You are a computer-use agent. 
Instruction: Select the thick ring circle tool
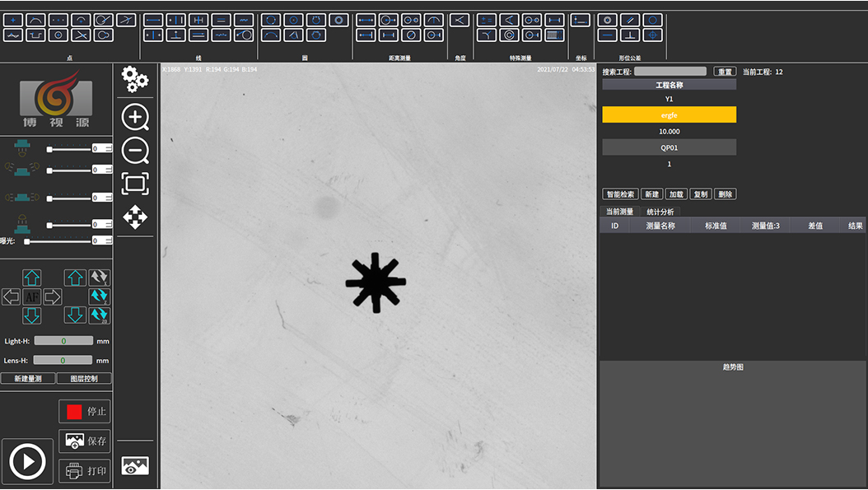coord(338,20)
